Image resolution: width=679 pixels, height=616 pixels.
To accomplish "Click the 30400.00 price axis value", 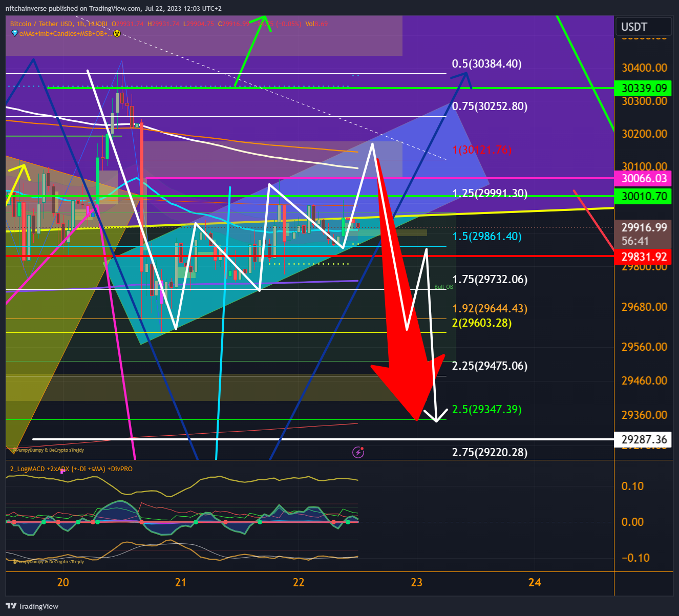I will (644, 68).
